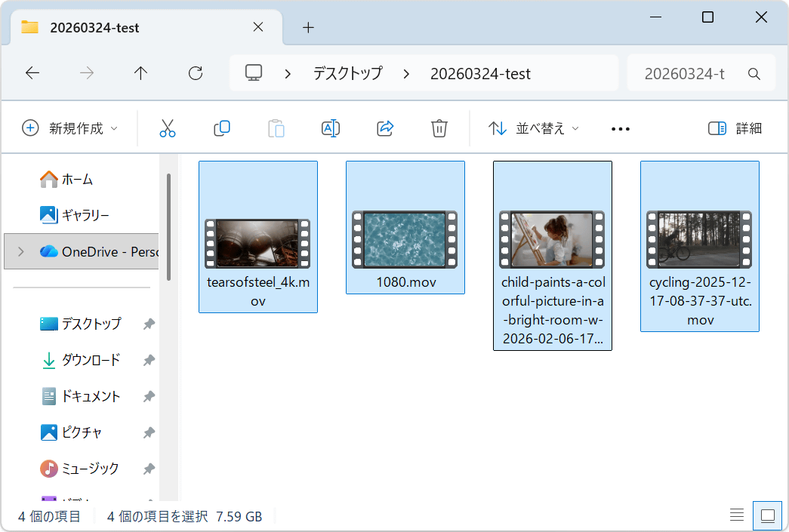Select the tearsofsteel_4k.mov video thumbnail
The image size is (789, 532).
[x=257, y=243]
